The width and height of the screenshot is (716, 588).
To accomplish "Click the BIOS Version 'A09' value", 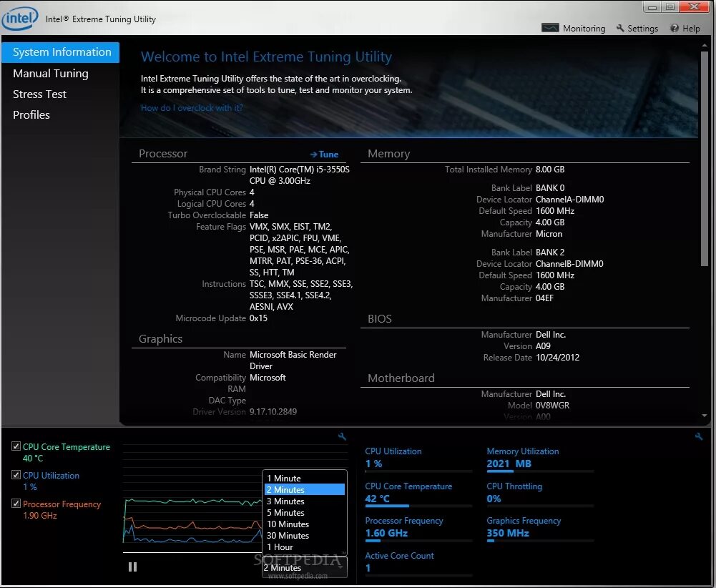I will [543, 346].
